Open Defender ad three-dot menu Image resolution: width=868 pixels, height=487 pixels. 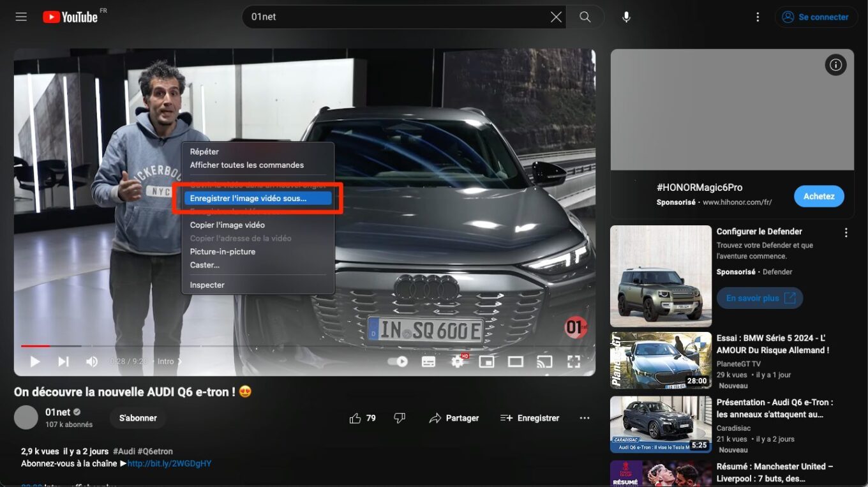846,233
